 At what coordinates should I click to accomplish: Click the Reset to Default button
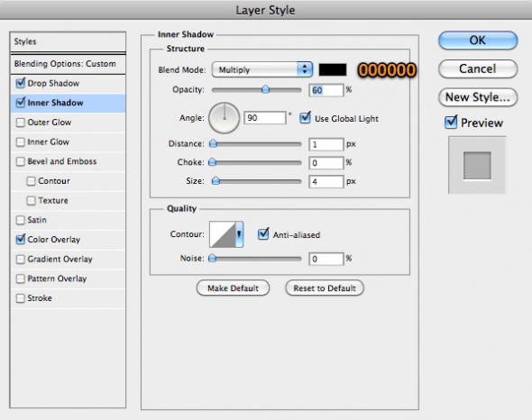[x=325, y=288]
